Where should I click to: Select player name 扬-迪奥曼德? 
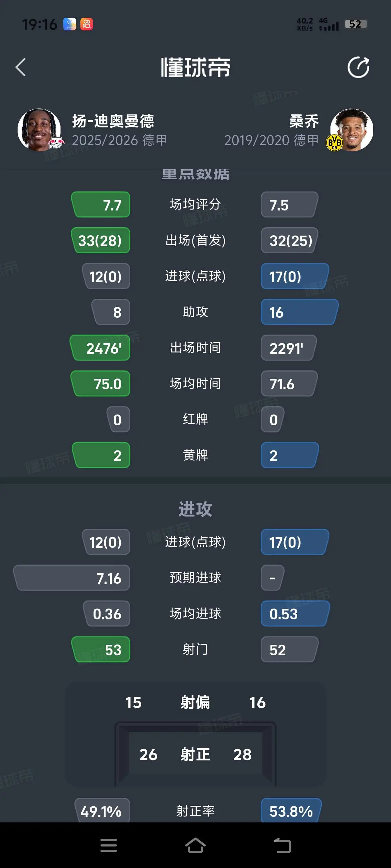[113, 121]
